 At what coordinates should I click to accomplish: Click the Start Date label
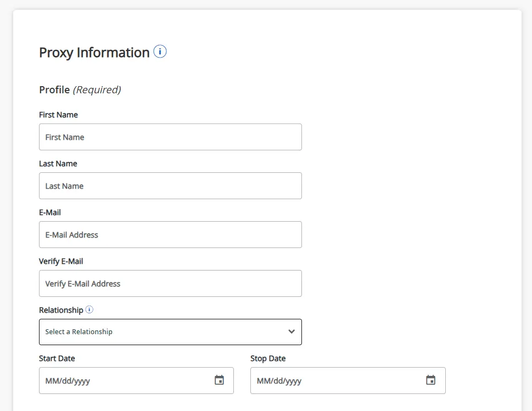(57, 358)
